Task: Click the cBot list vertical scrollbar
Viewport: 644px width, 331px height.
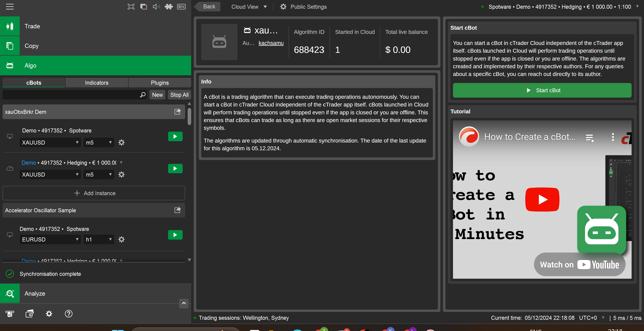Action: (x=189, y=116)
